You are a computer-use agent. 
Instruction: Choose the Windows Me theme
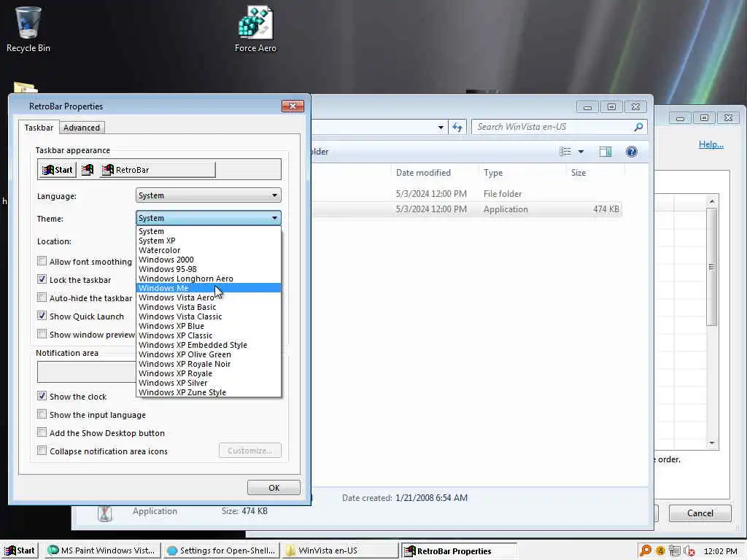coord(209,288)
